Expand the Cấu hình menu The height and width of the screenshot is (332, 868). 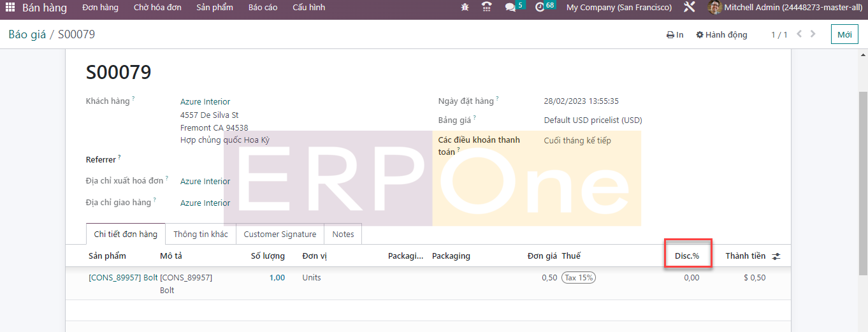click(308, 8)
